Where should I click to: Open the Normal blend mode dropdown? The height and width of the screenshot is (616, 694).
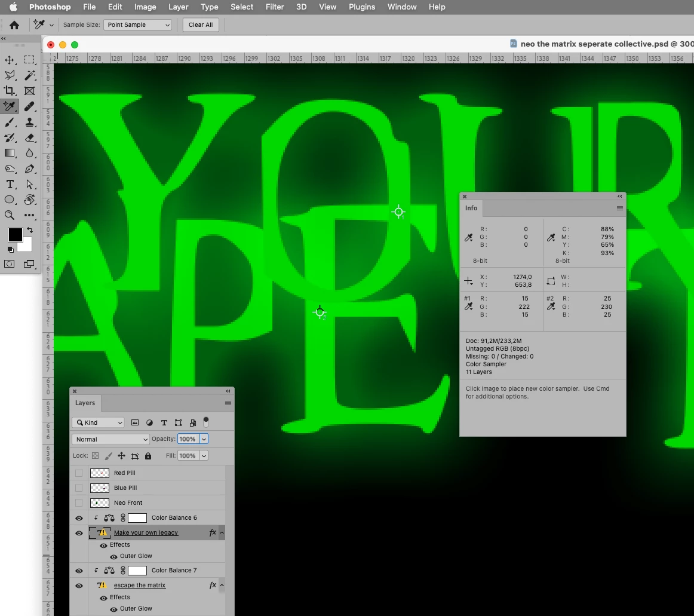[110, 439]
